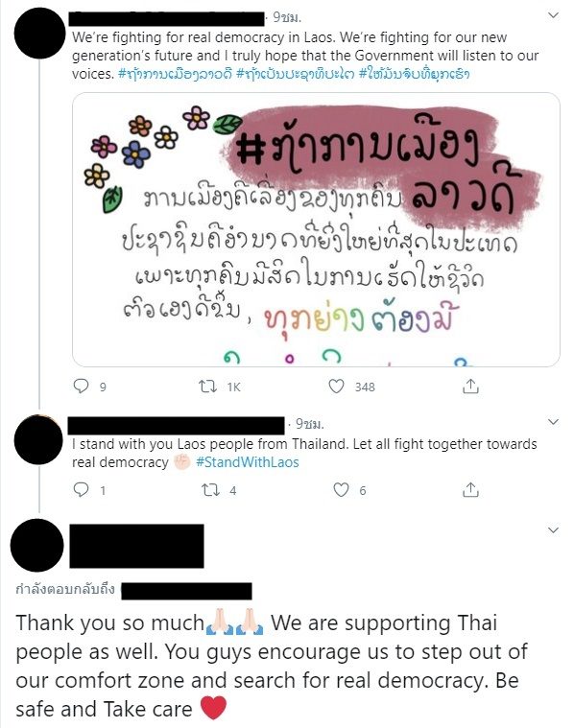
Task: Open options chevron on the reply tweet
Action: click(553, 529)
